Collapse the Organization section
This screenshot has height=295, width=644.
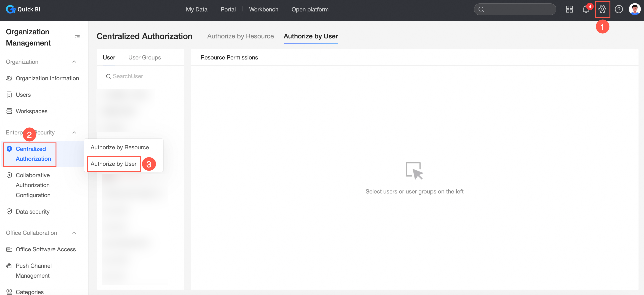pyautogui.click(x=74, y=62)
